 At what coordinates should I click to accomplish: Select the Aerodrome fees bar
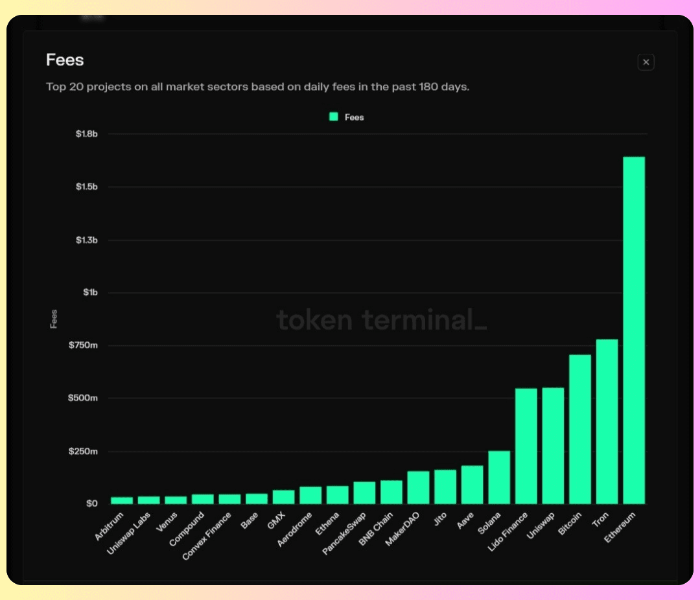coord(310,495)
